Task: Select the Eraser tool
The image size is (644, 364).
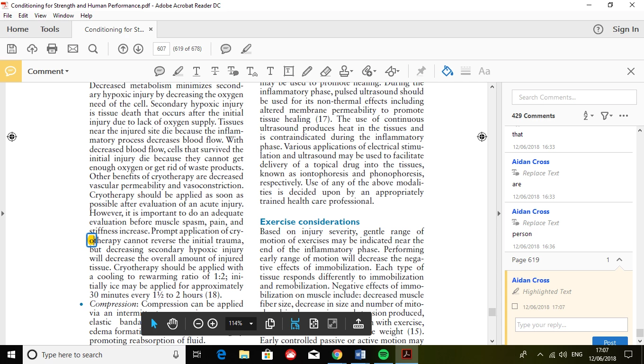Action: click(325, 71)
